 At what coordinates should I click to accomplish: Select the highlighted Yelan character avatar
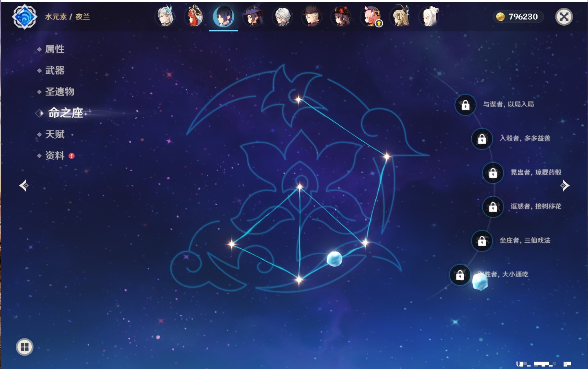click(x=224, y=16)
